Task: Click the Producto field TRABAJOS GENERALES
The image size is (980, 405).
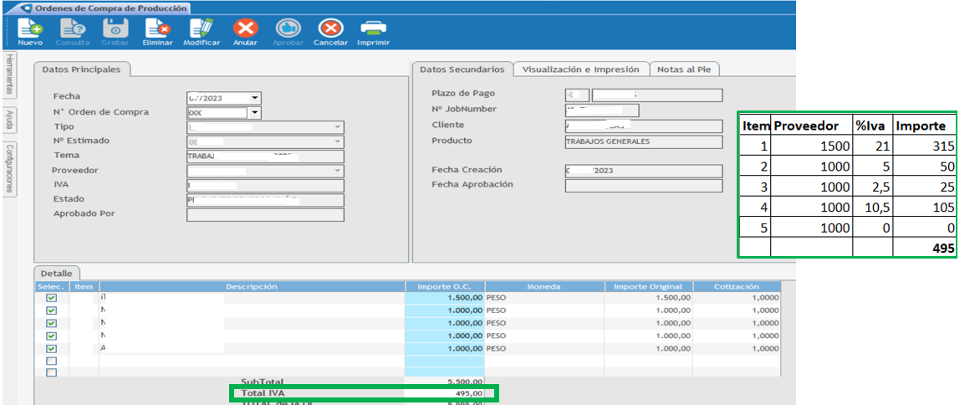Action: pos(644,142)
